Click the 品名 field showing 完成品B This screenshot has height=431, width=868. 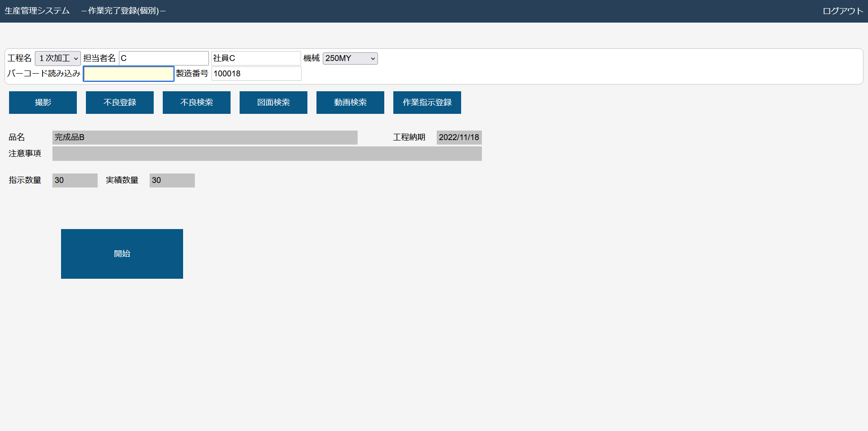click(205, 137)
